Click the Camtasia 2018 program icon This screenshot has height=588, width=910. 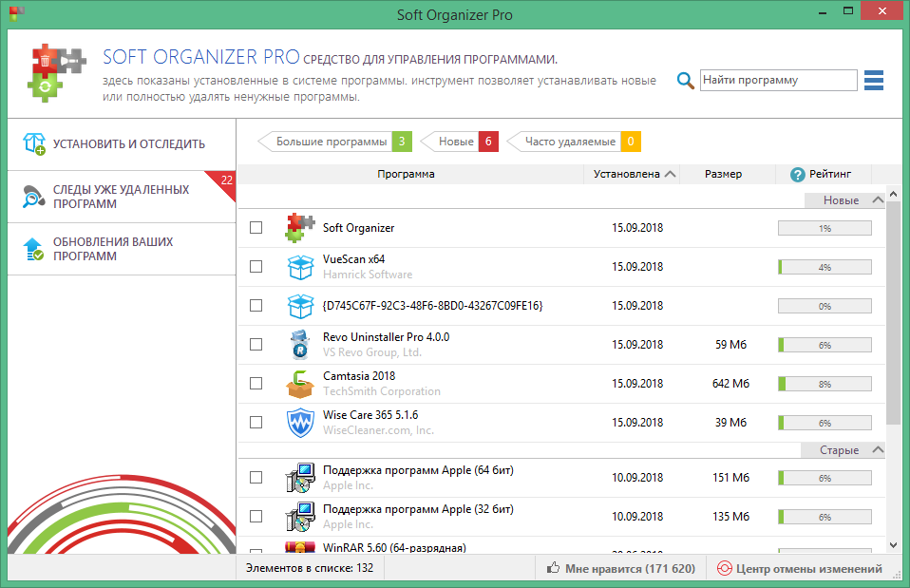[x=301, y=383]
